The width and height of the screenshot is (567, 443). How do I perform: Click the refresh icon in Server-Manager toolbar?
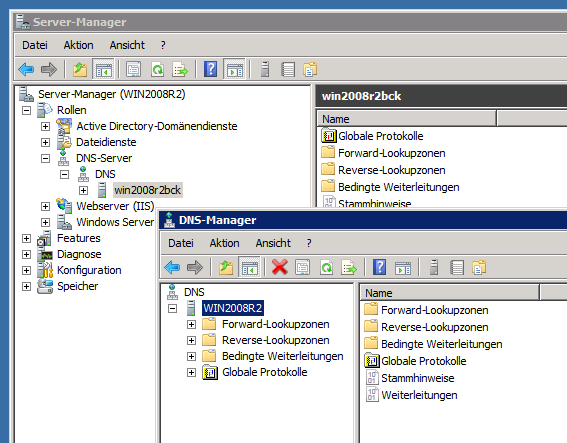point(157,69)
